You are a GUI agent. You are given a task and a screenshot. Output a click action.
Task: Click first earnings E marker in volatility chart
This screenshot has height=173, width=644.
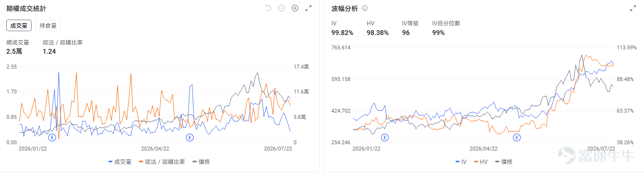(x=385, y=137)
